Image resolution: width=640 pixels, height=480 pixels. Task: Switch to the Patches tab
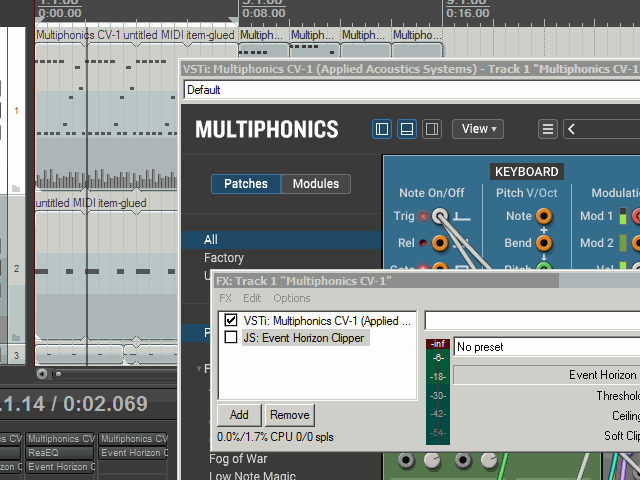(246, 184)
